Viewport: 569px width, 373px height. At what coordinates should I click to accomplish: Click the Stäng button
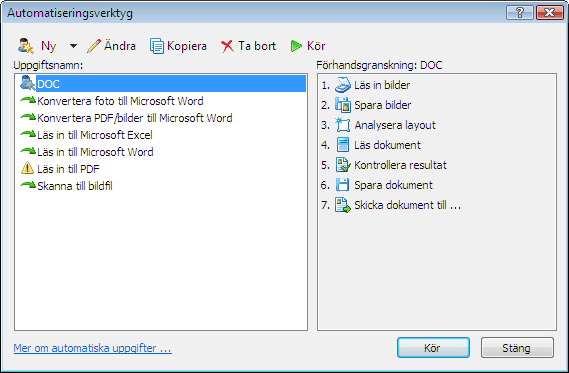point(517,348)
